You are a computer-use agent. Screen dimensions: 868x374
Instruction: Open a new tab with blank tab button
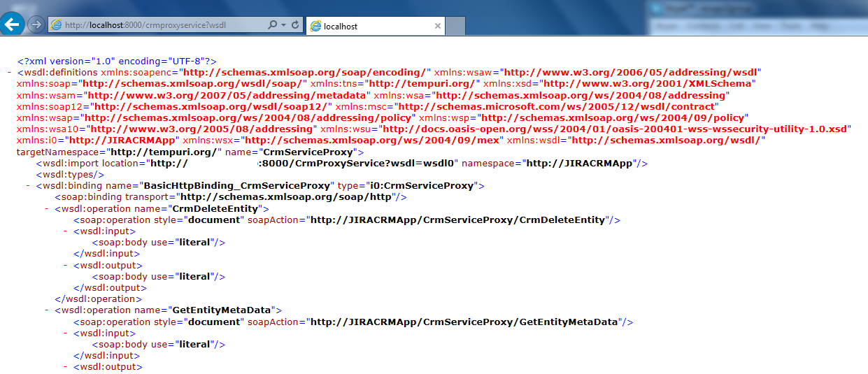[455, 26]
